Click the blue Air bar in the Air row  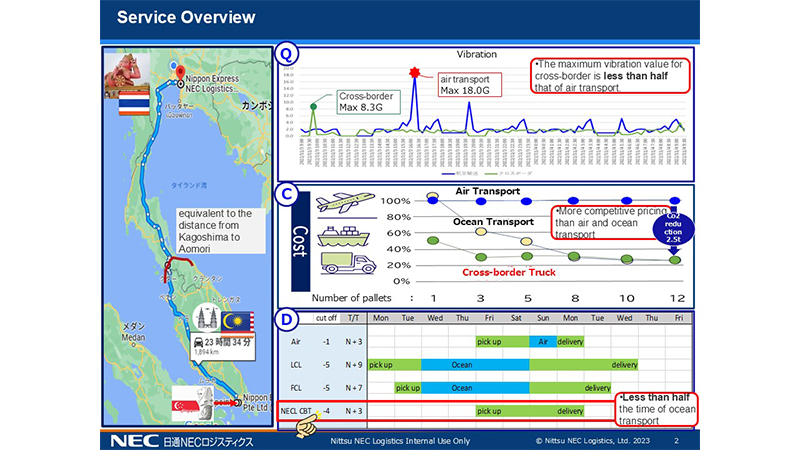coord(543,342)
